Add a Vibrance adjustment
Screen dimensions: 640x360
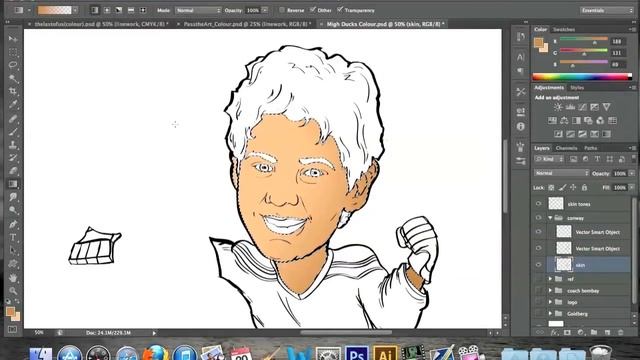[x=607, y=107]
